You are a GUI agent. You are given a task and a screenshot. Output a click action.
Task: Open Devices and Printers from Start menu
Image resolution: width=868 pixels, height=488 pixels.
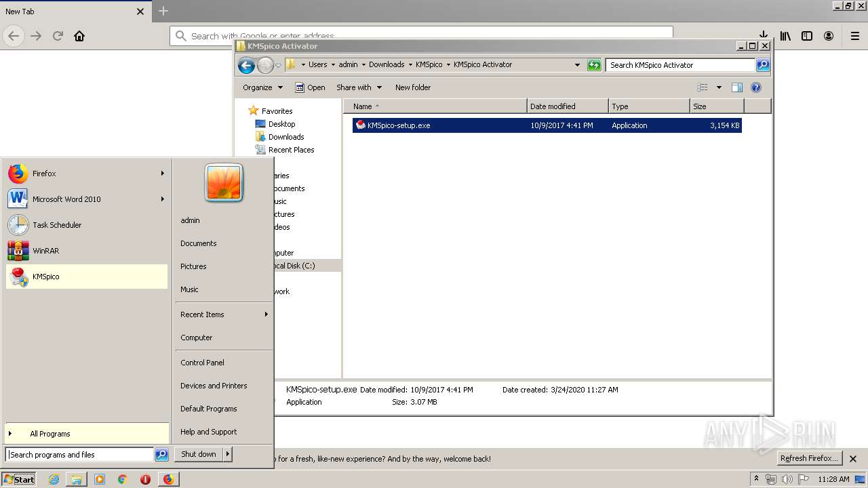pyautogui.click(x=214, y=386)
